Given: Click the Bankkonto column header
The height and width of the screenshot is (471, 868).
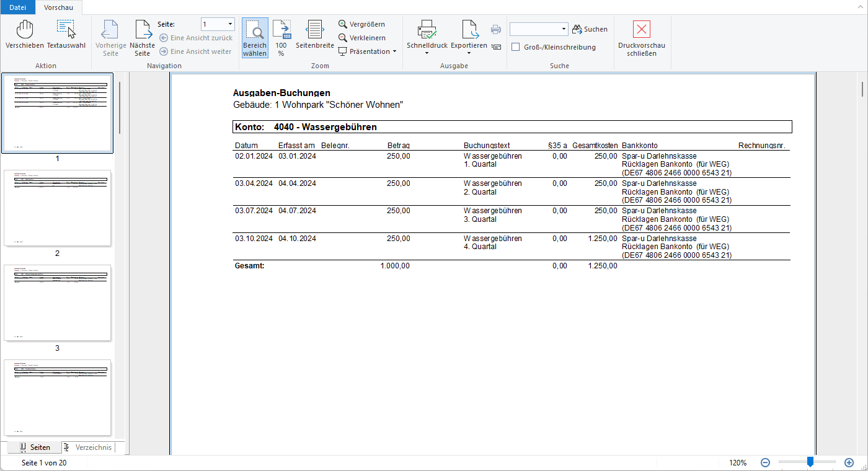Looking at the screenshot, I should pyautogui.click(x=640, y=146).
